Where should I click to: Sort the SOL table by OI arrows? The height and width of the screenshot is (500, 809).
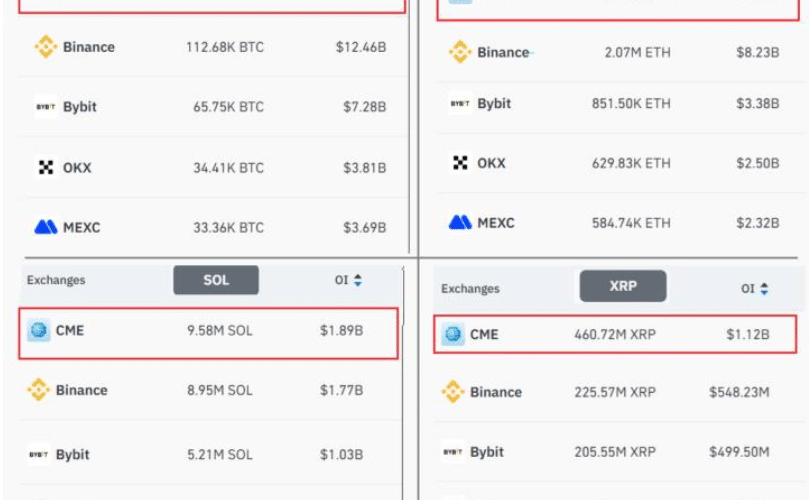(358, 281)
